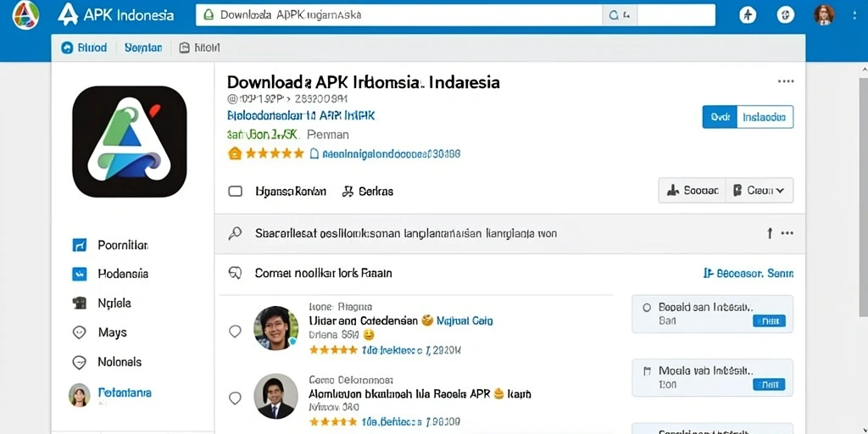Click the blue Bloloodensolen APR link
This screenshot has height=434, width=868.
(x=301, y=115)
